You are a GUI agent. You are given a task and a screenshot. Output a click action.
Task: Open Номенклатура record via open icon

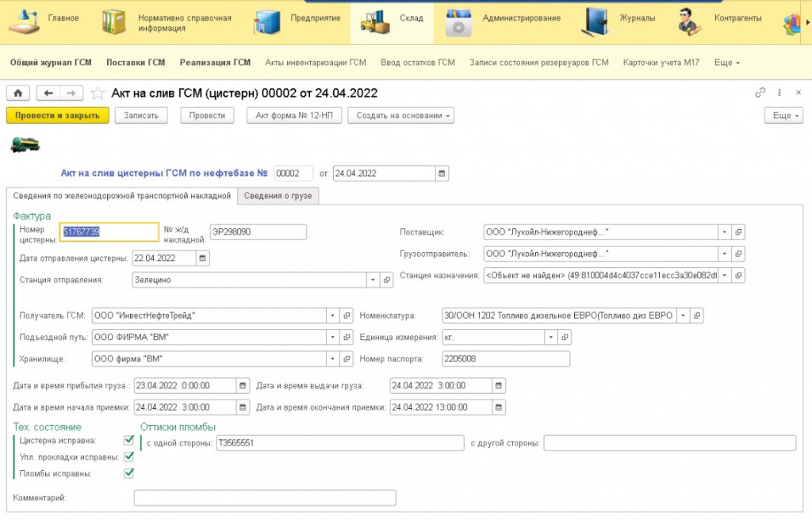pyautogui.click(x=697, y=315)
